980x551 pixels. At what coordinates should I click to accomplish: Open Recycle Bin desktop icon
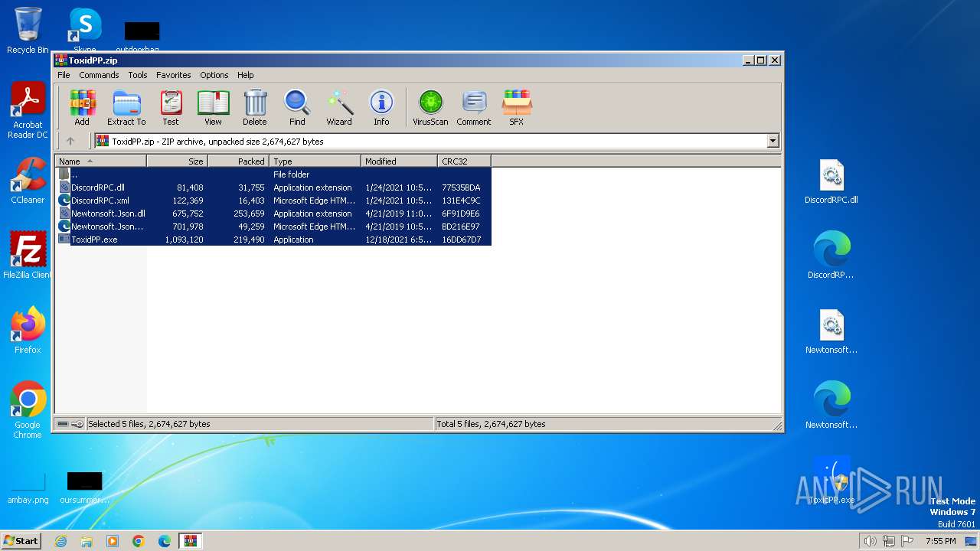click(x=28, y=31)
